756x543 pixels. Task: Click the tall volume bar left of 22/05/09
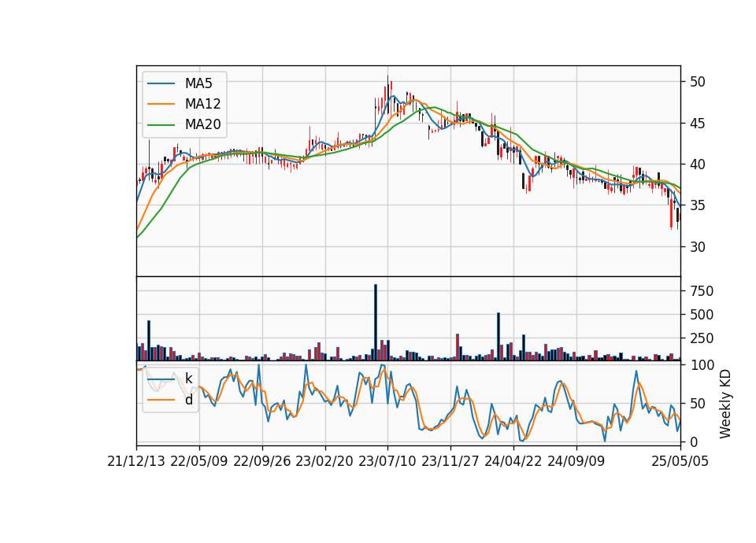coord(149,341)
